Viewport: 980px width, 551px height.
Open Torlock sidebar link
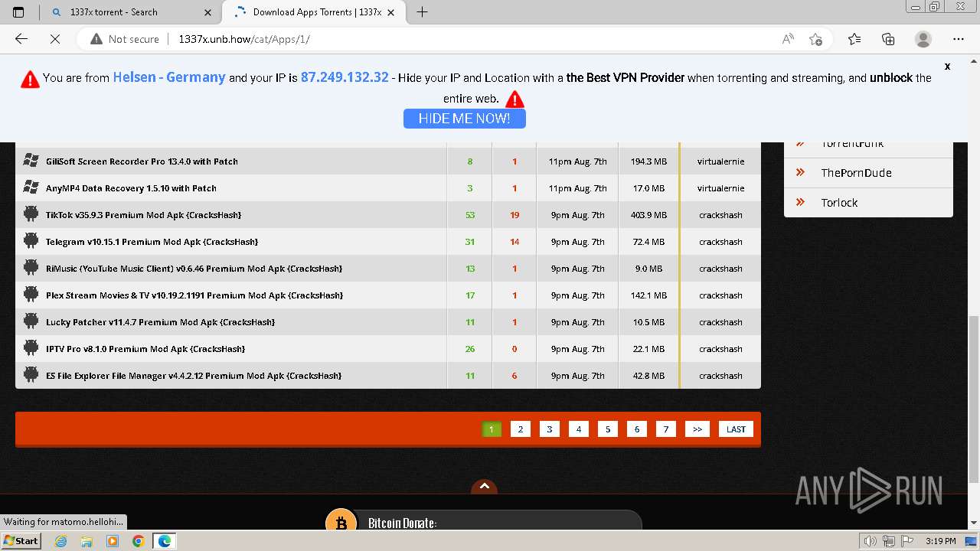pyautogui.click(x=839, y=203)
